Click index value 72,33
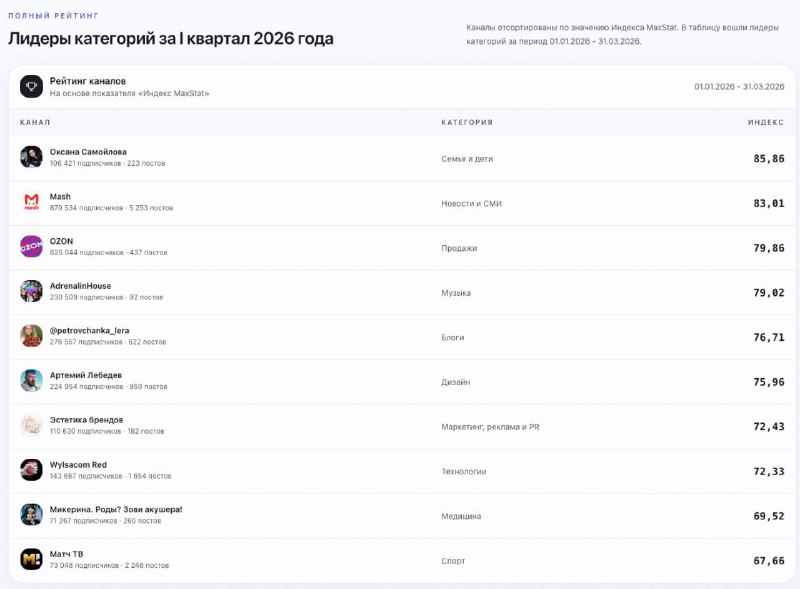800x589 pixels. [769, 472]
